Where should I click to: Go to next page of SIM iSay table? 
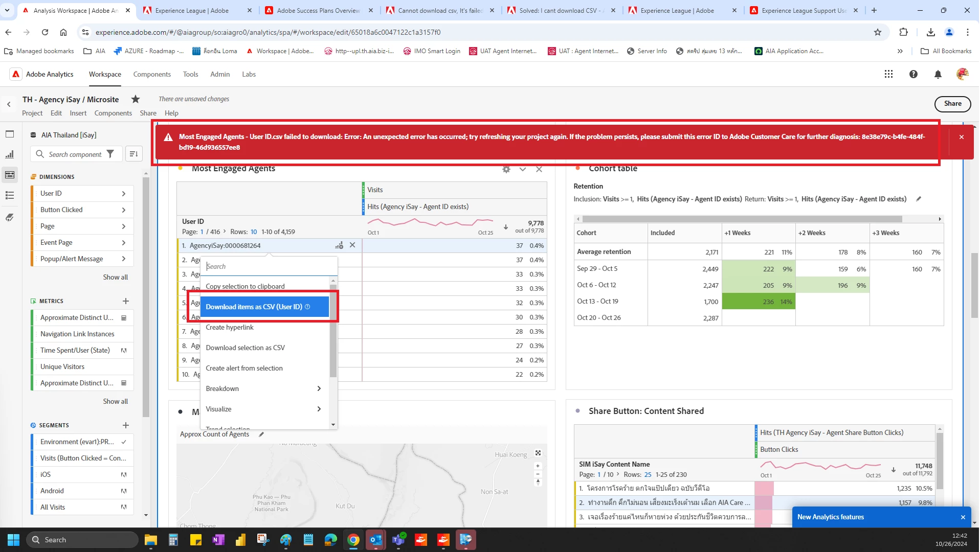pos(618,474)
